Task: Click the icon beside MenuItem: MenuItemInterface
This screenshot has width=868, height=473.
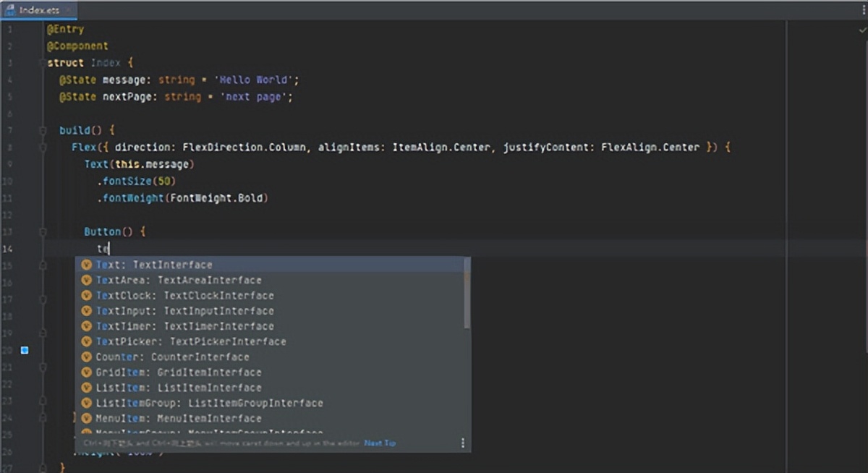Action: [x=87, y=418]
